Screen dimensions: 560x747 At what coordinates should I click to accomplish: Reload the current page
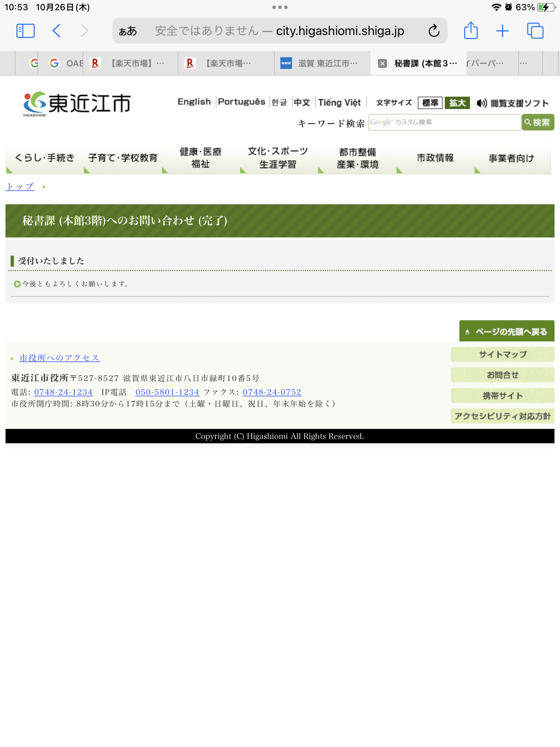[x=434, y=31]
